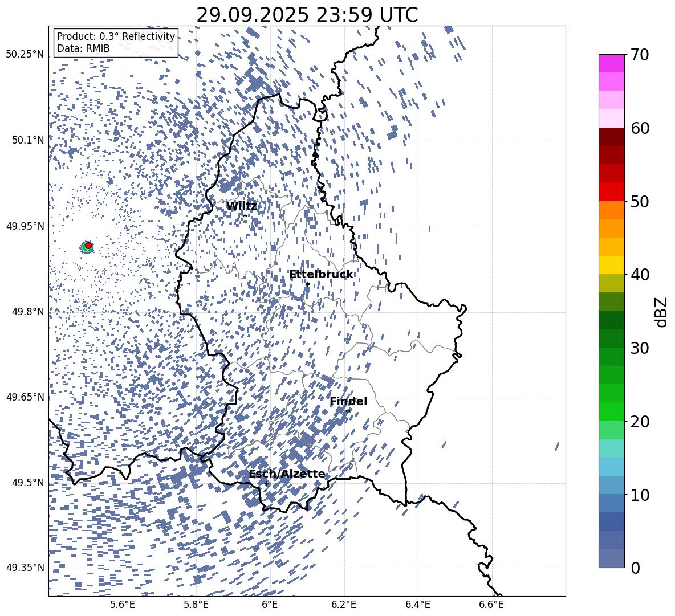Viewport: 675px width, 616px height.
Task: Click the Wiltz city label
Action: (242, 206)
